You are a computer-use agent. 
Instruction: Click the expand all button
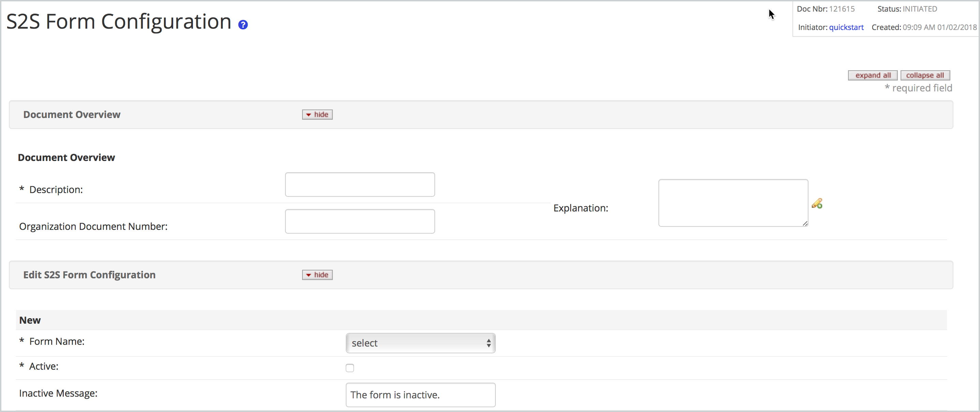coord(872,75)
